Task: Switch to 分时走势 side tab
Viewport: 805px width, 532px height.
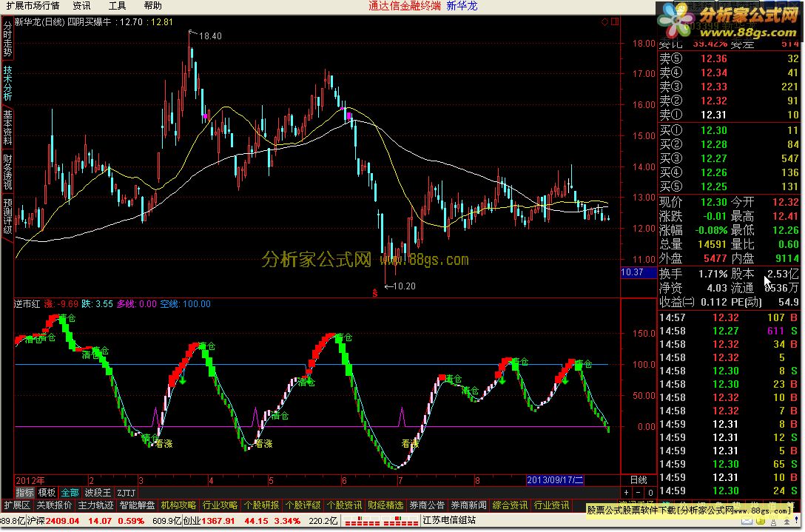Action: click(7, 38)
